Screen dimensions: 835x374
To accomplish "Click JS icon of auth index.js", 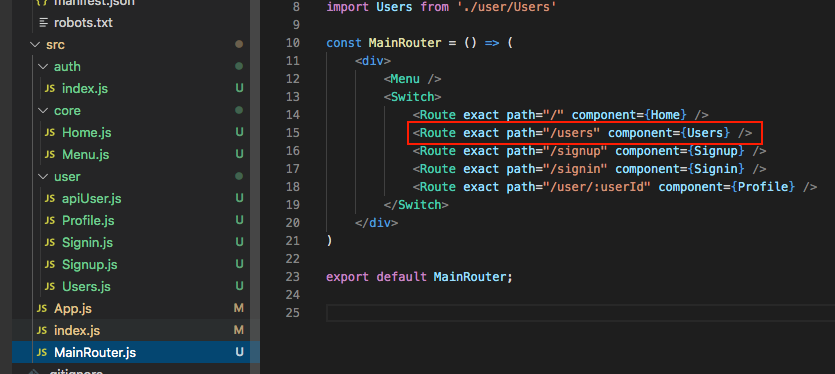I will point(50,88).
